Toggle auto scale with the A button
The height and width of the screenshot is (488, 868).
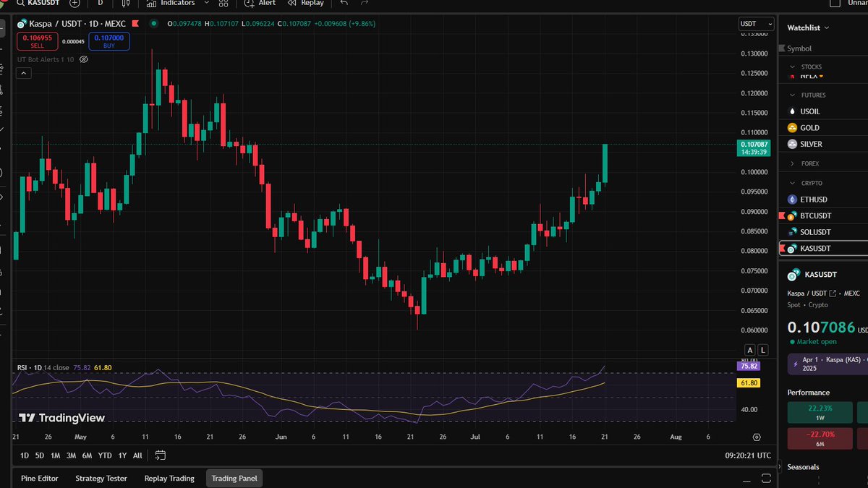click(750, 350)
